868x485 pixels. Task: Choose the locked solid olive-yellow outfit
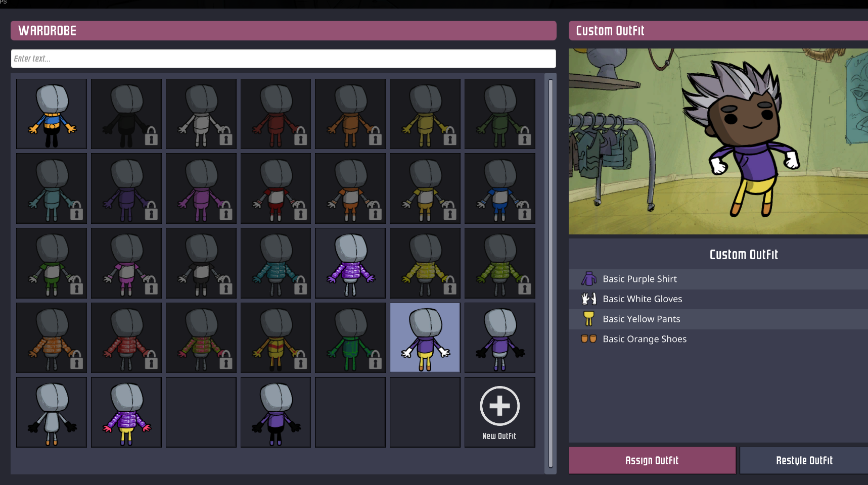(x=425, y=114)
